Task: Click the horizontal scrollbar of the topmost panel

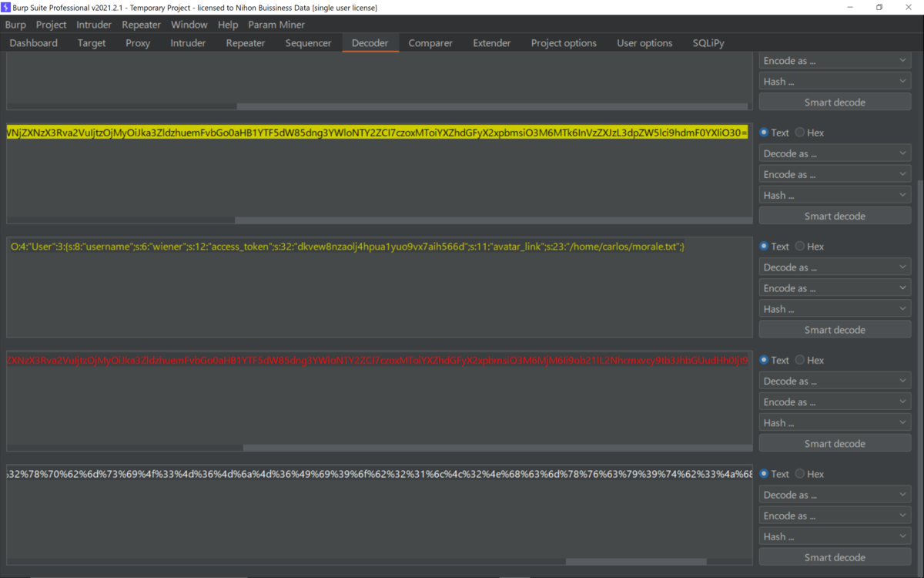Action: pos(492,106)
